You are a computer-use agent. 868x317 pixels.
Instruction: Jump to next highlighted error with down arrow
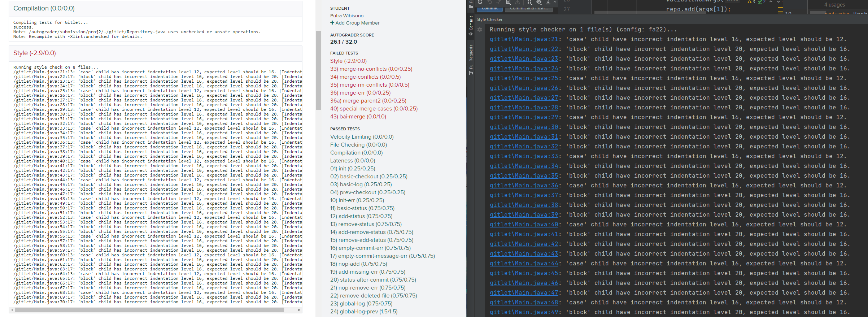pos(779,2)
